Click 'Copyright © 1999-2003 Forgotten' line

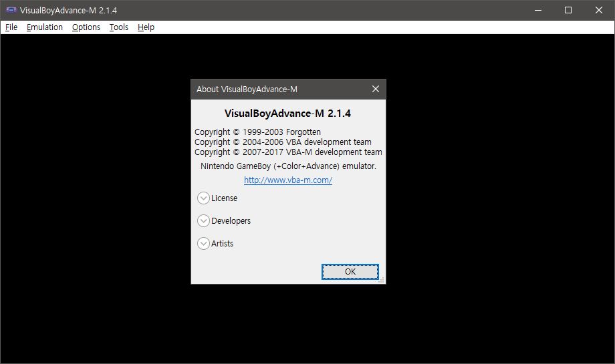[257, 132]
